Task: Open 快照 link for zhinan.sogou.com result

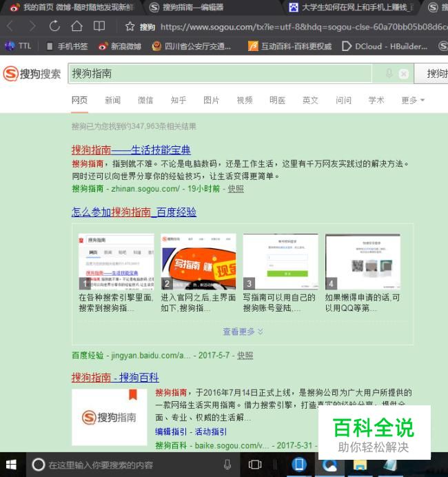Action: tap(236, 189)
